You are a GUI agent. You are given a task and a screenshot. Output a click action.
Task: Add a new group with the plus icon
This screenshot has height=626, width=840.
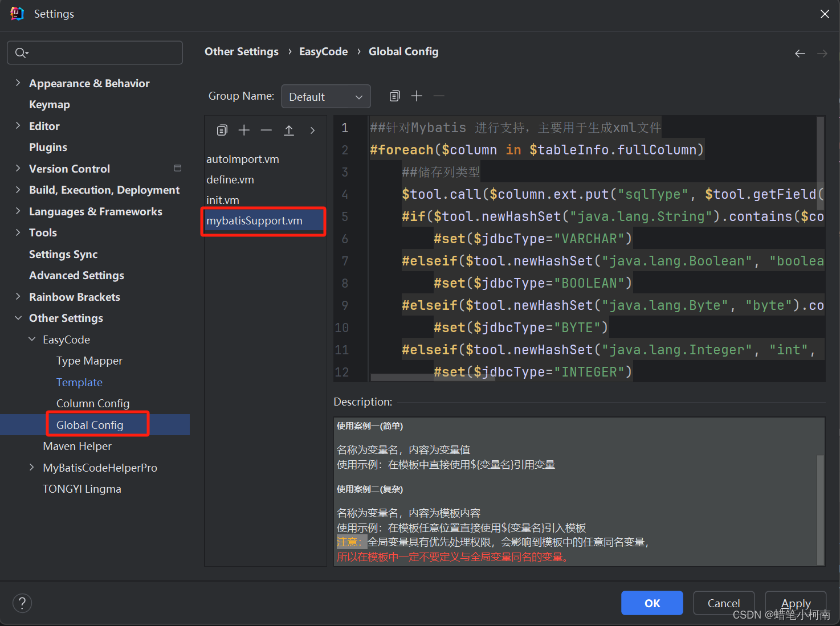(x=417, y=96)
